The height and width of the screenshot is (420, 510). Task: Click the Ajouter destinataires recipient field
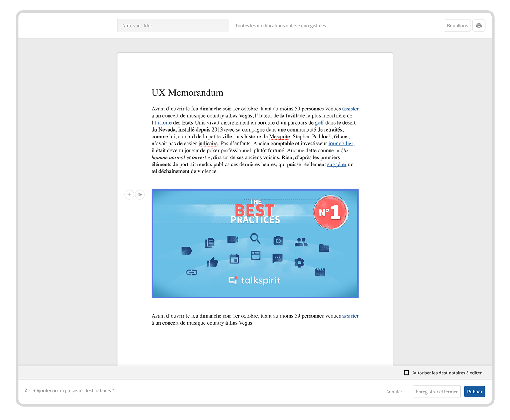[123, 391]
